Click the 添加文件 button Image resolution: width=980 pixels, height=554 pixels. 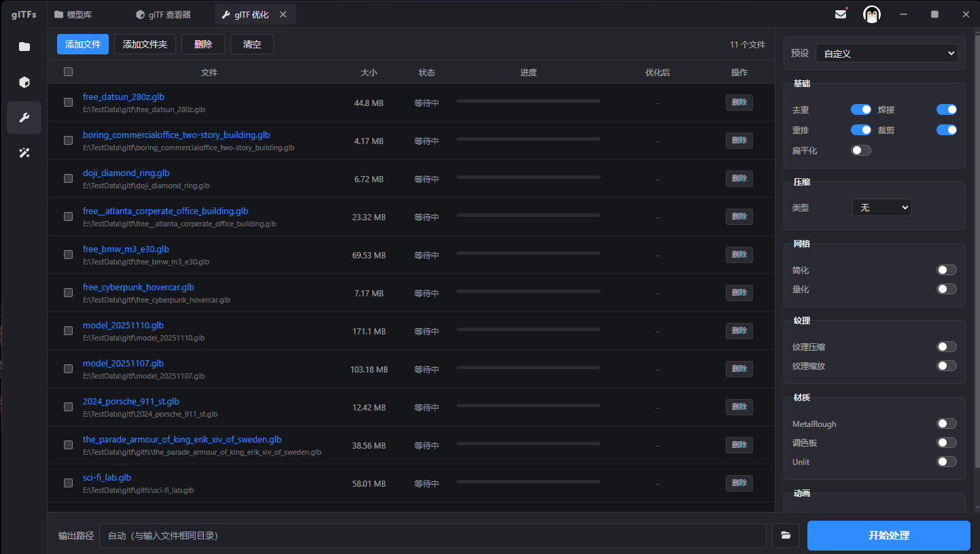tap(83, 44)
